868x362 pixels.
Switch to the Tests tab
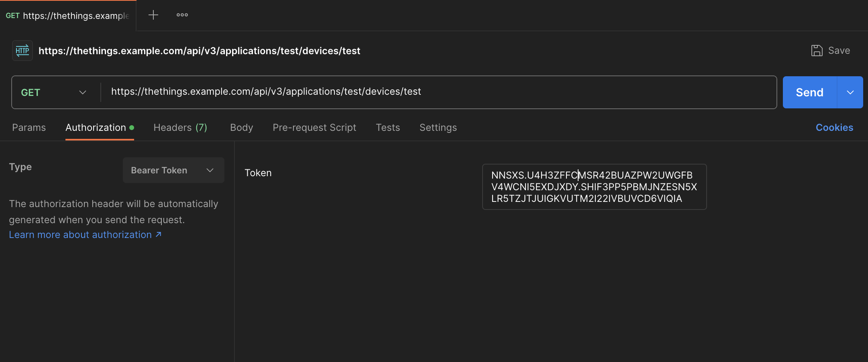point(388,127)
